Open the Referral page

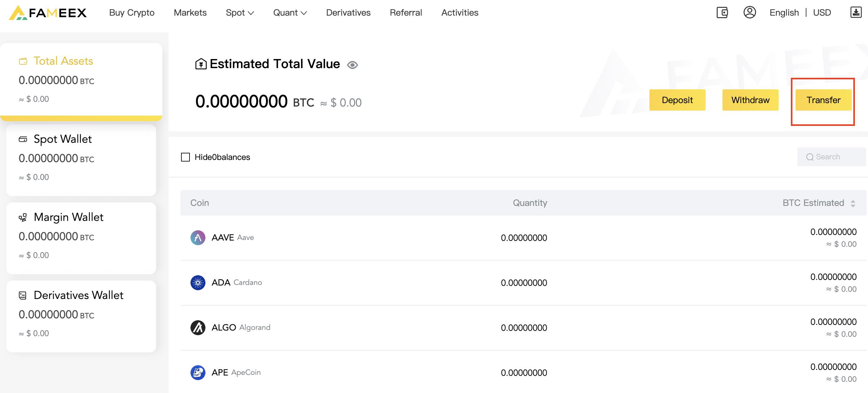[406, 13]
